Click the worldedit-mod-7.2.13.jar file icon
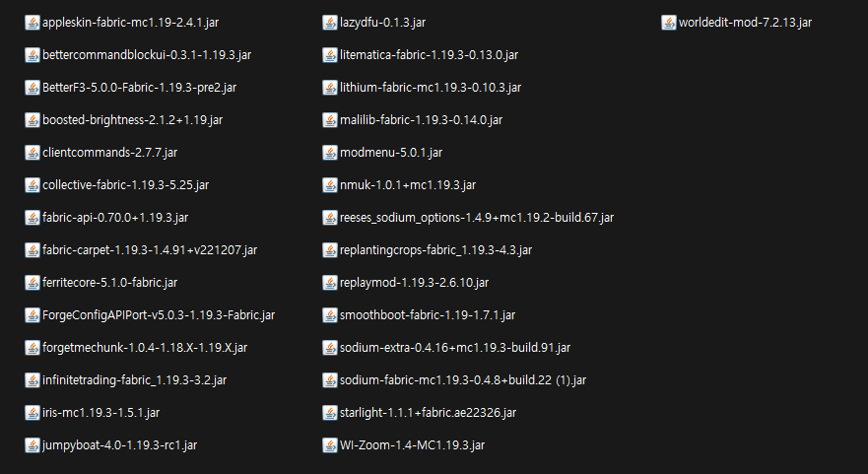Image resolution: width=868 pixels, height=474 pixels. pos(669,23)
